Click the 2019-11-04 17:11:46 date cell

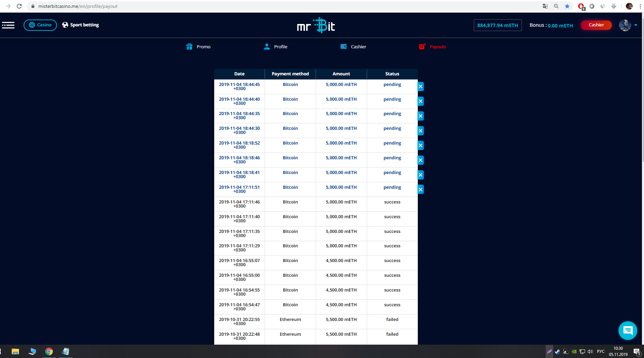click(239, 204)
